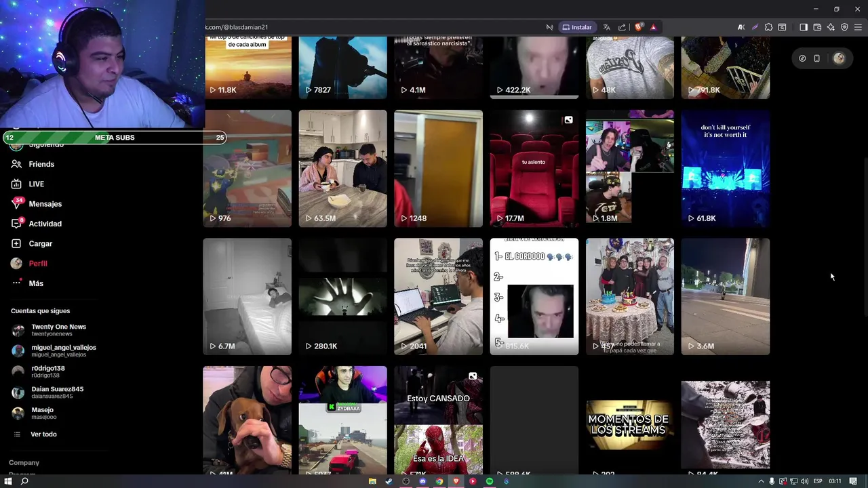868x488 pixels.
Task: Open concert video with 61.8K views
Action: pos(726,168)
